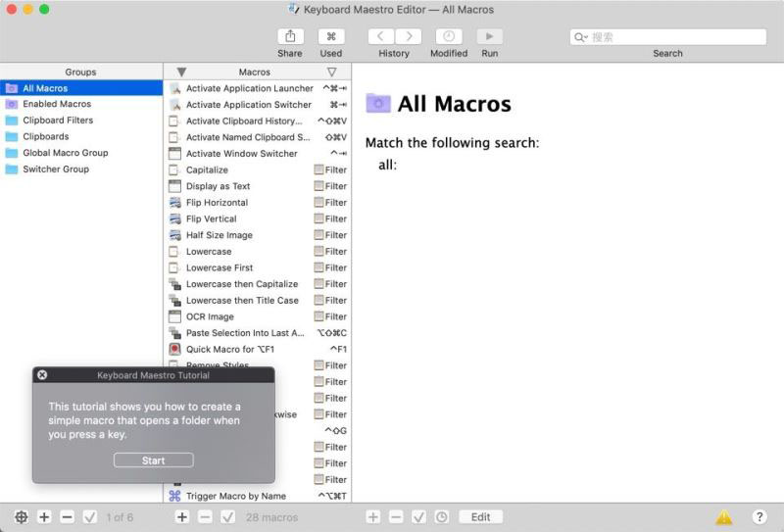Select Paste Selection Into Last A... macro
Image resolution: width=784 pixels, height=532 pixels.
click(258, 333)
